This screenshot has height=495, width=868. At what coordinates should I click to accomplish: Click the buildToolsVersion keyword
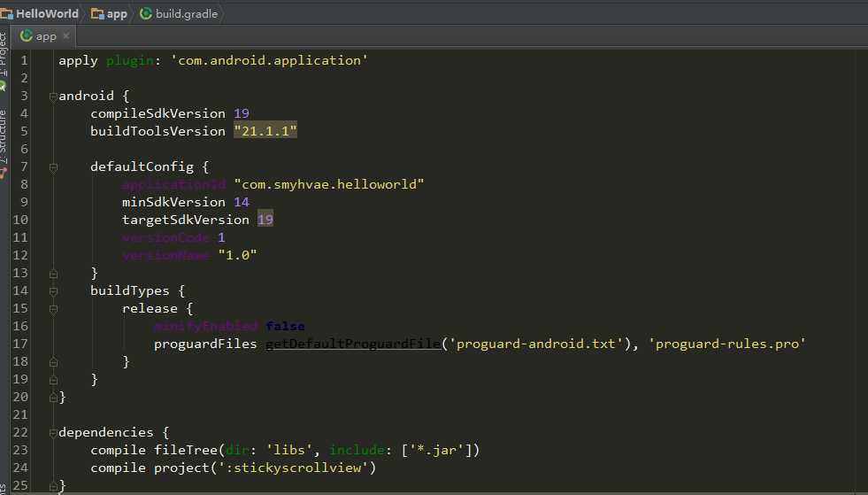click(157, 131)
